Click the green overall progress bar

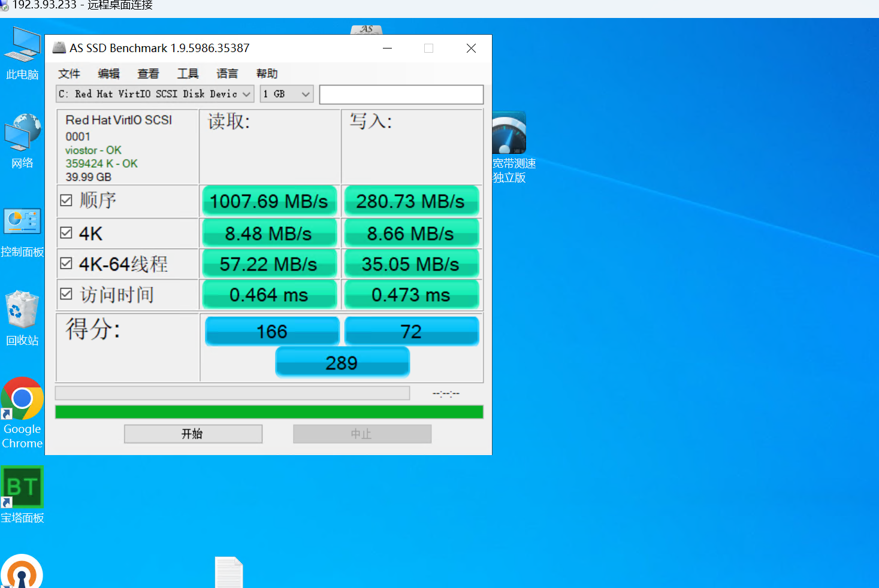coord(269,412)
